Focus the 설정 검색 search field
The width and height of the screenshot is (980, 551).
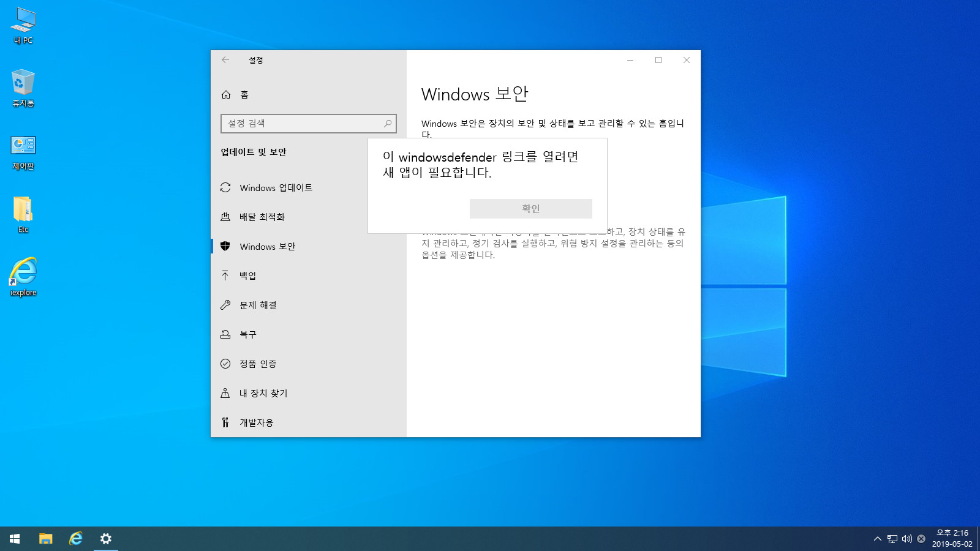click(x=309, y=124)
